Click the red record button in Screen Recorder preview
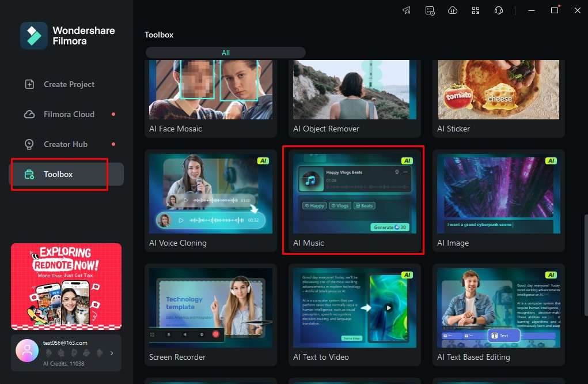Image resolution: width=588 pixels, height=384 pixels. (x=215, y=334)
